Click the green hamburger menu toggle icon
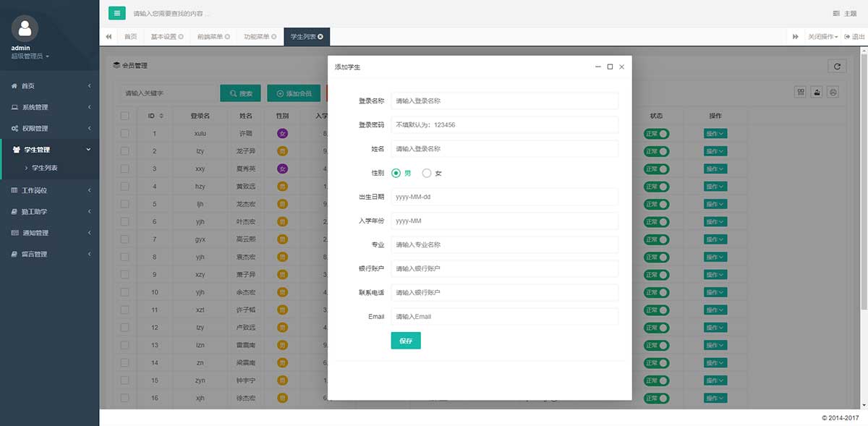The width and height of the screenshot is (868, 426). pos(116,13)
